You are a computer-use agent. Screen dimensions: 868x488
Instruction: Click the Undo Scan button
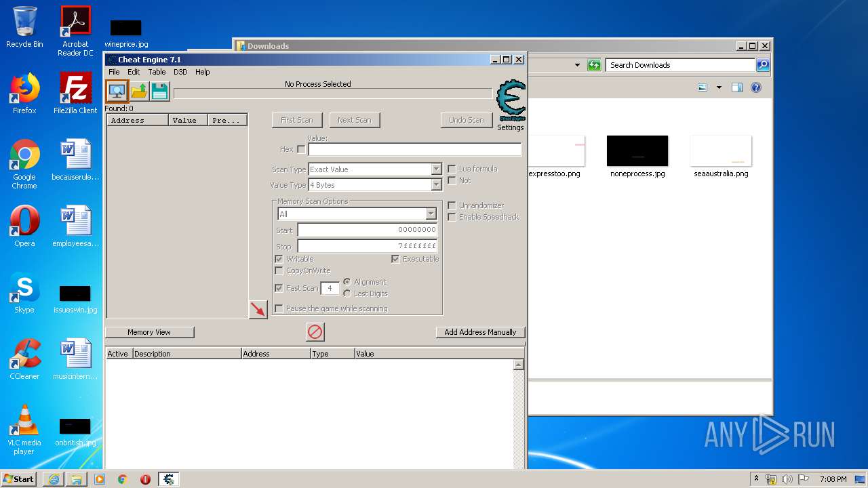click(467, 120)
